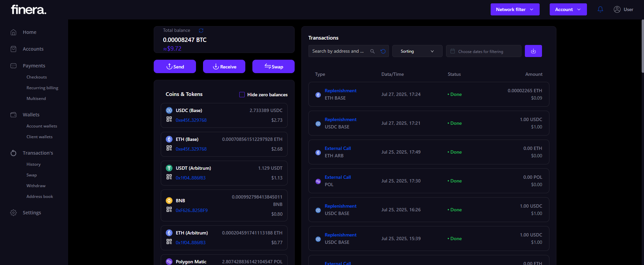Go to Address book in sidebar
644x265 pixels.
[x=40, y=197]
